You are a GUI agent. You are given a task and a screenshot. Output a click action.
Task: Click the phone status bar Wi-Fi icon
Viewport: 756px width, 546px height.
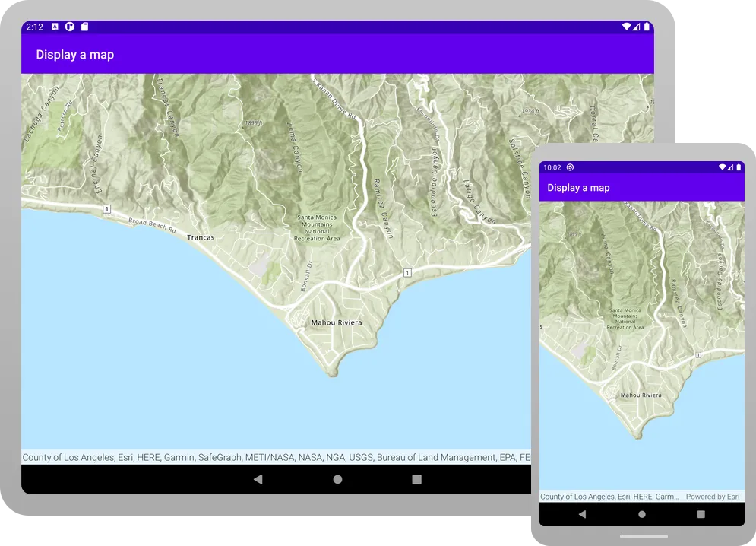(x=723, y=167)
